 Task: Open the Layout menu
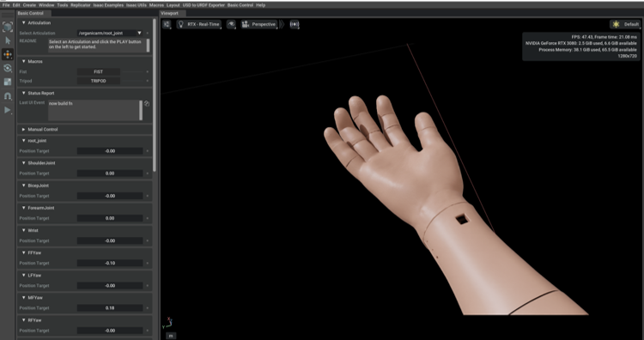point(173,5)
